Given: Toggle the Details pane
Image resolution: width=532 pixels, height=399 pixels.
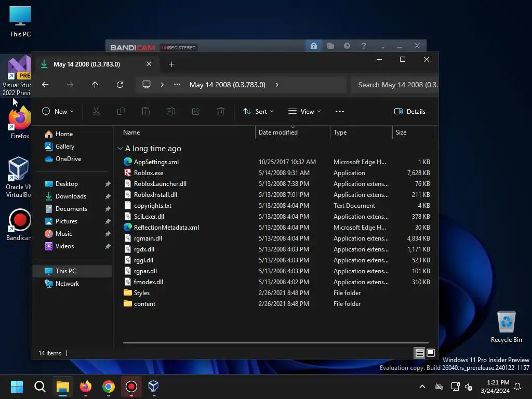Looking at the screenshot, I should click(409, 111).
